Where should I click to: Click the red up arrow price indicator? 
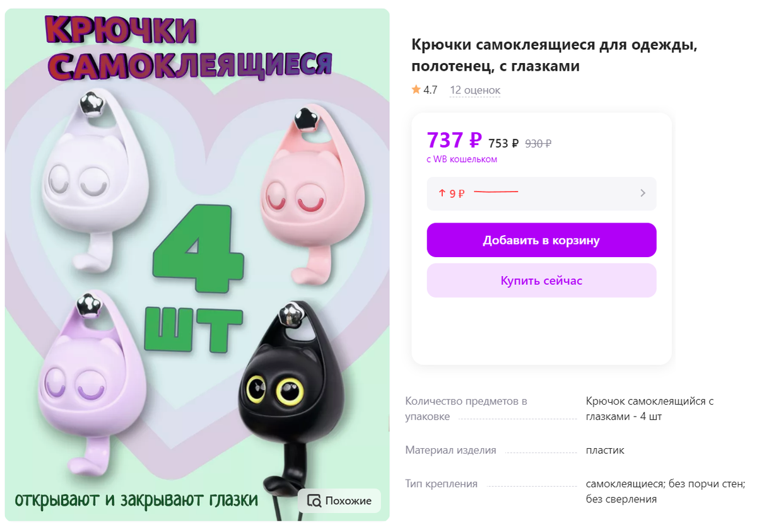point(442,194)
